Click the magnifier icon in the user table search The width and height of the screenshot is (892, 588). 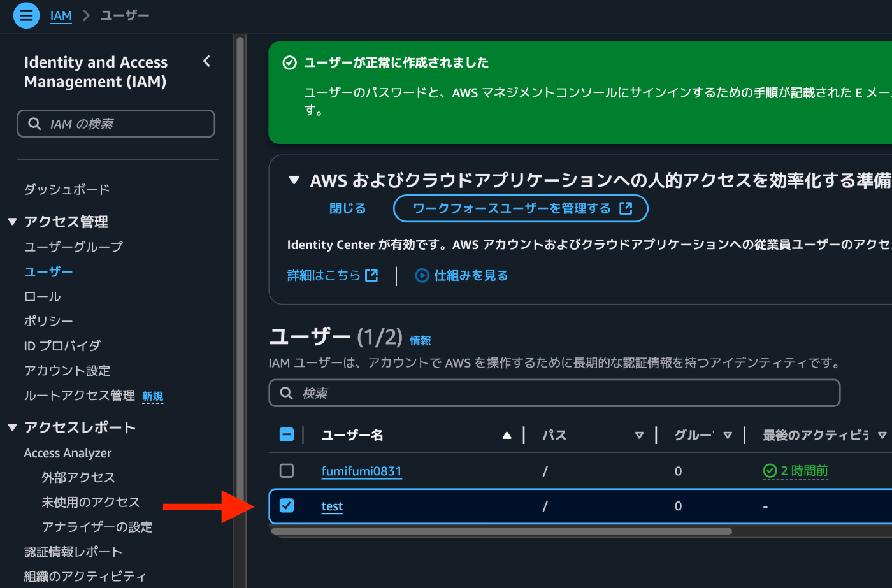coord(287,393)
